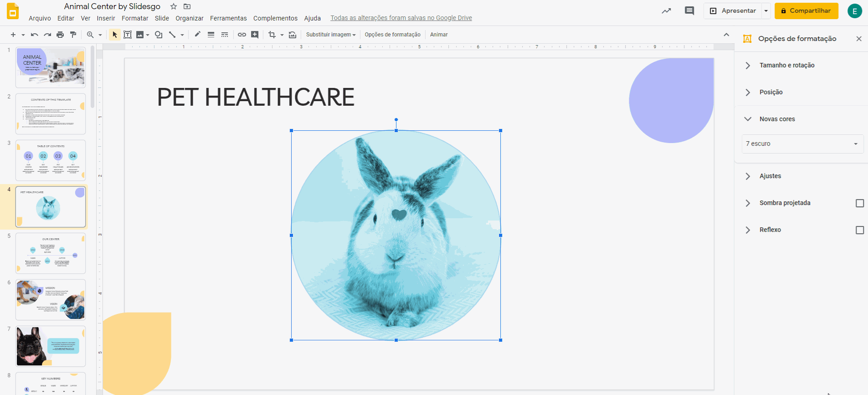The width and height of the screenshot is (868, 395).
Task: Star the Animal Center presentation
Action: (x=174, y=6)
